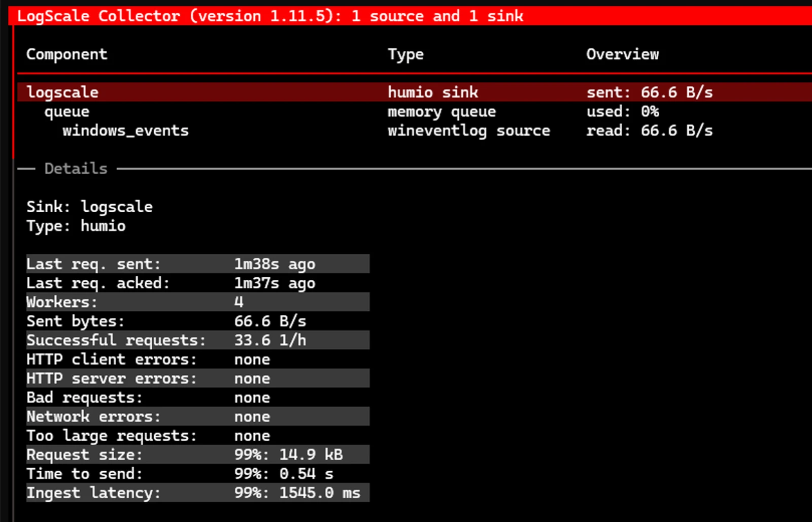Click the '99%: 0.54 s' value
The height and width of the screenshot is (522, 812).
[284, 474]
